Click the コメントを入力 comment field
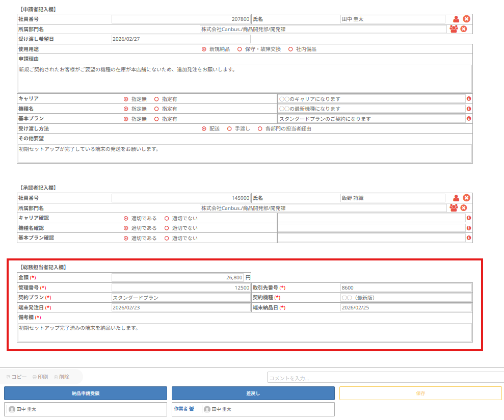 click(x=385, y=378)
